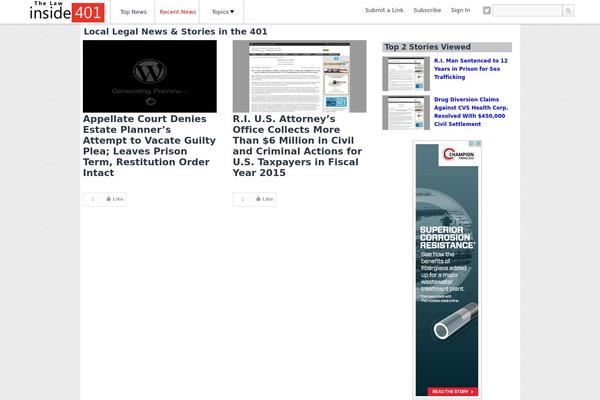Click the Twitter icon in header

[486, 11]
